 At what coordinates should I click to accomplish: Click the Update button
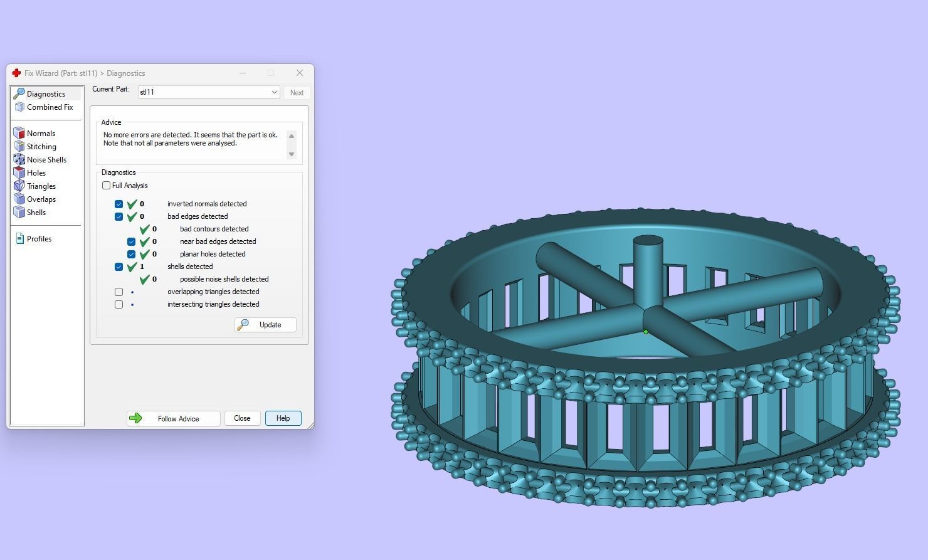(x=265, y=325)
